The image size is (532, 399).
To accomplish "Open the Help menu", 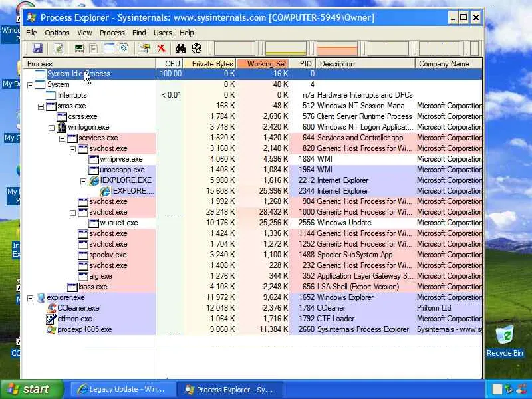I will point(186,33).
